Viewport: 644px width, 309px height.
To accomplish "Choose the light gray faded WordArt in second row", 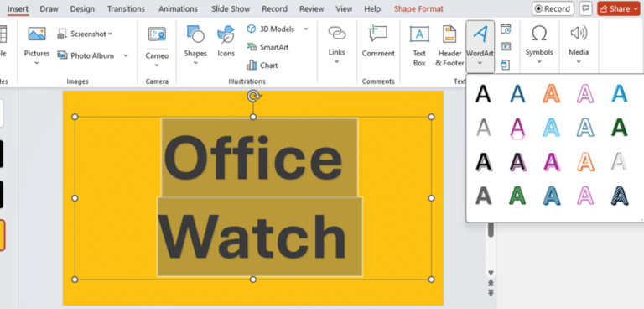I will click(x=483, y=128).
